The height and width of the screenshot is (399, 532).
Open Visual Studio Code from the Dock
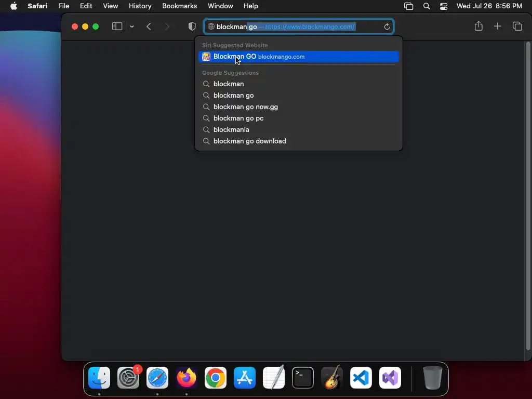(361, 378)
